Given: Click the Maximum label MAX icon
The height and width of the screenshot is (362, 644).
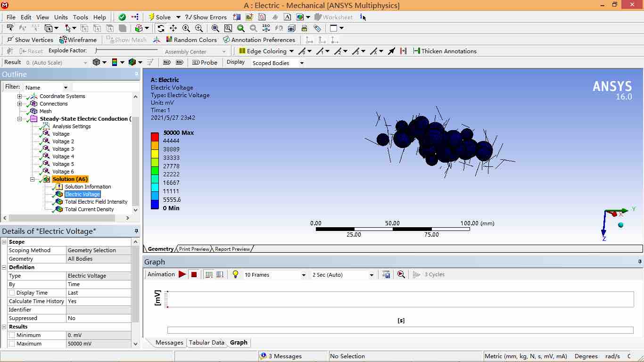Looking at the screenshot, I should (x=166, y=62).
